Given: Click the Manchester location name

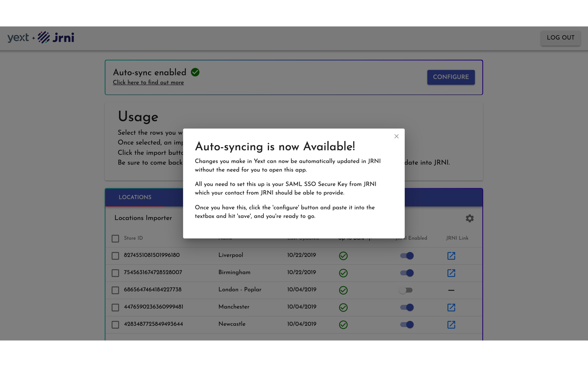Looking at the screenshot, I should [x=234, y=307].
